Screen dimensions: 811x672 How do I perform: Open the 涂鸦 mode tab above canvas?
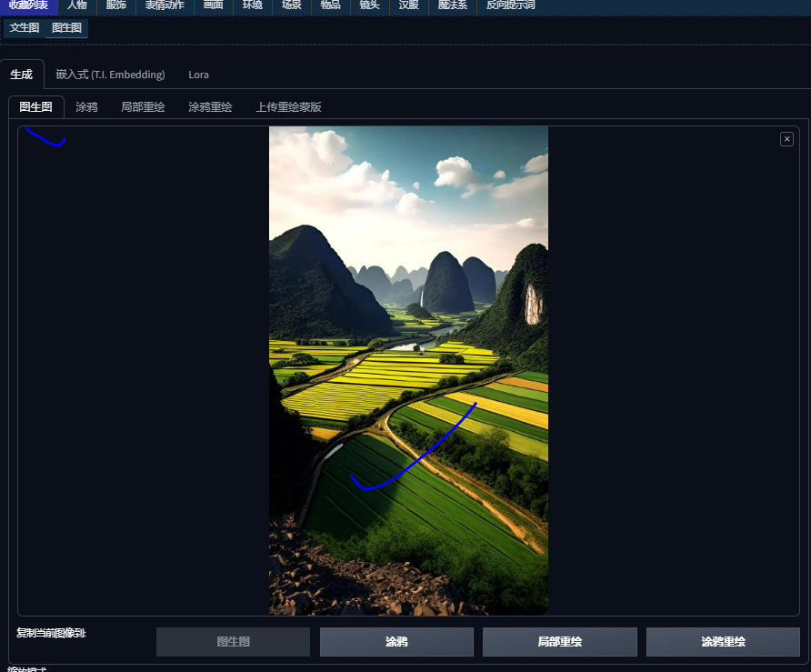86,107
